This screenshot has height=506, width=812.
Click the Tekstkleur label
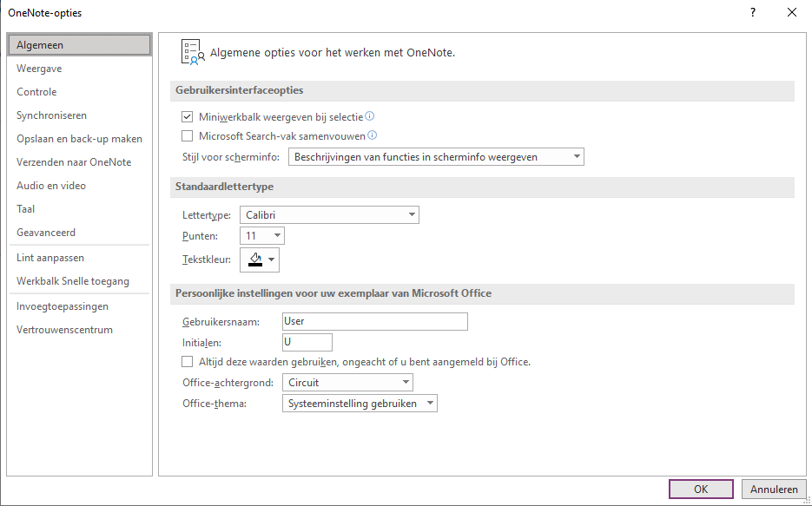click(207, 260)
